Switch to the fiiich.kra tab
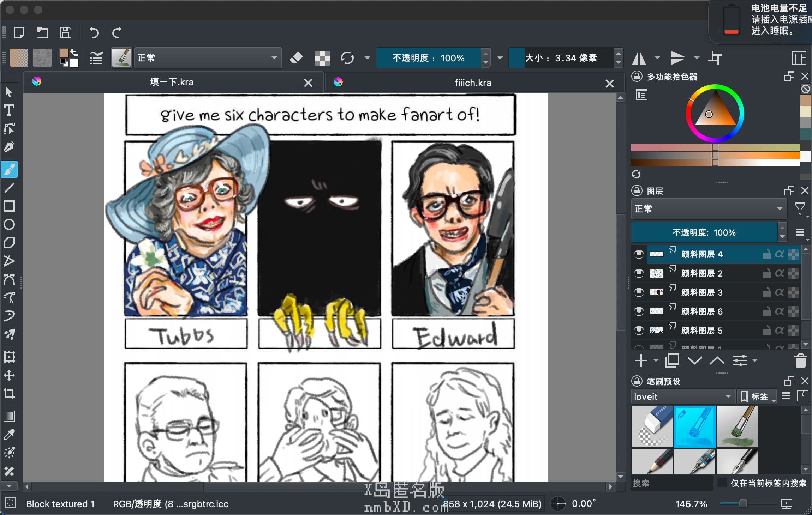Screen dimensions: 812x515 click(x=473, y=83)
